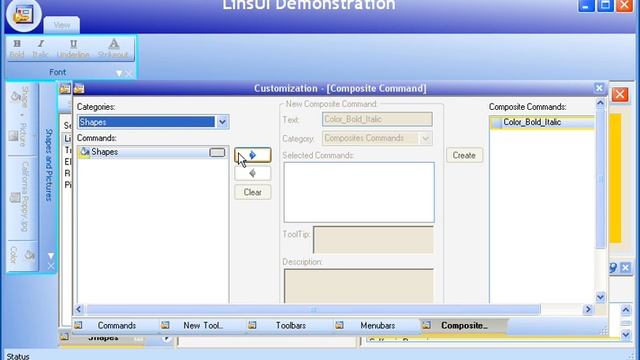Close the Font toolbar
Viewport: 640px width, 360px height.
coord(129,73)
